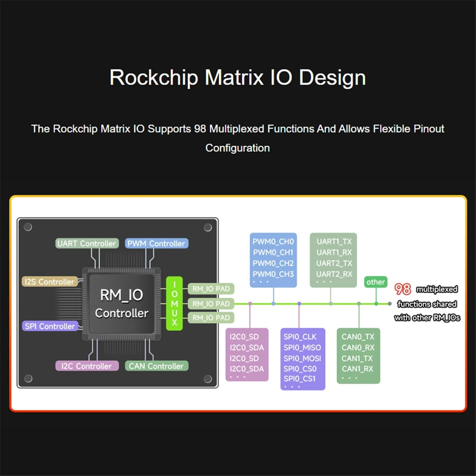476x476 pixels.
Task: Click the green 'other' badge
Action: 376,282
